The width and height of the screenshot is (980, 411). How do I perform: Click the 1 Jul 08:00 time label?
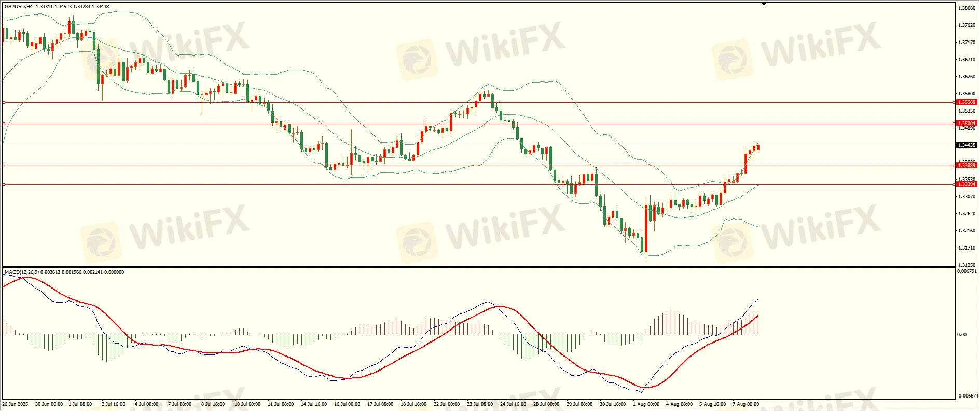point(80,404)
